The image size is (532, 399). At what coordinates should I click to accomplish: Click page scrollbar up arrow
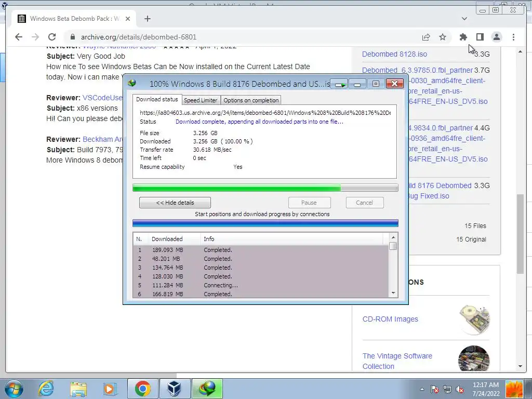tap(521, 51)
